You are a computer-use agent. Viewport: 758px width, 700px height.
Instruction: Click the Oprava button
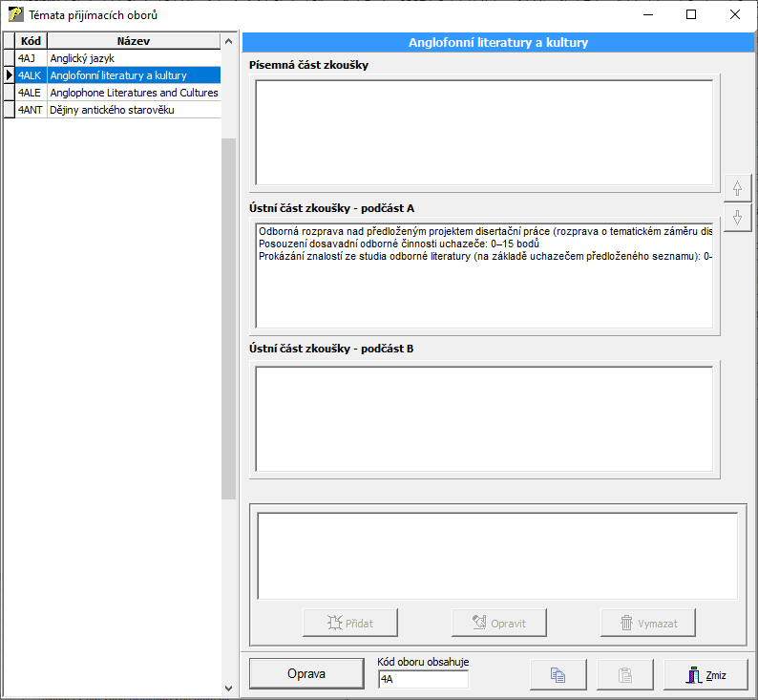pos(306,673)
